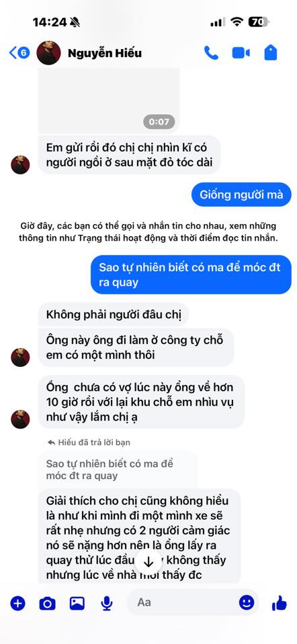The image size is (297, 644).
Task: Open the tag icon in chat header
Action: pyautogui.click(x=270, y=53)
